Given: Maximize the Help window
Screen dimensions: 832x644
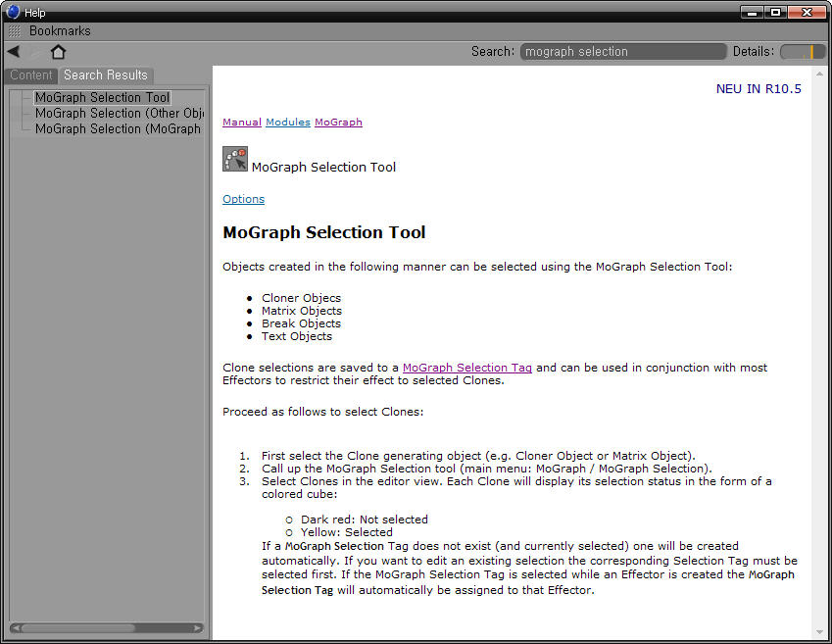Looking at the screenshot, I should click(x=776, y=12).
